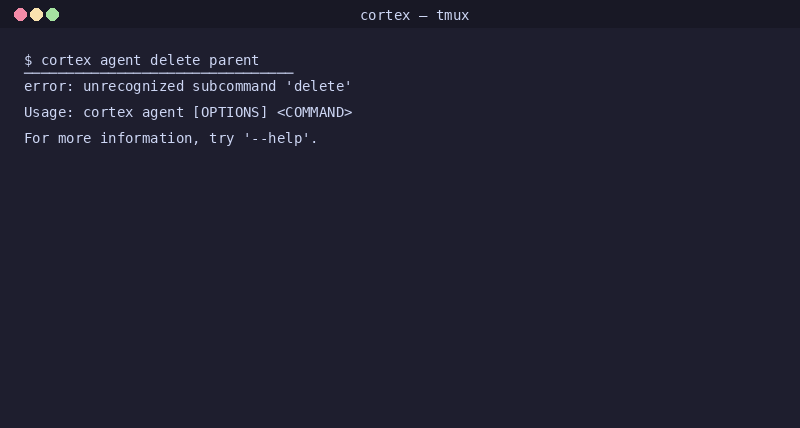Click the [OPTIONS] placeholder in usage line

230,112
